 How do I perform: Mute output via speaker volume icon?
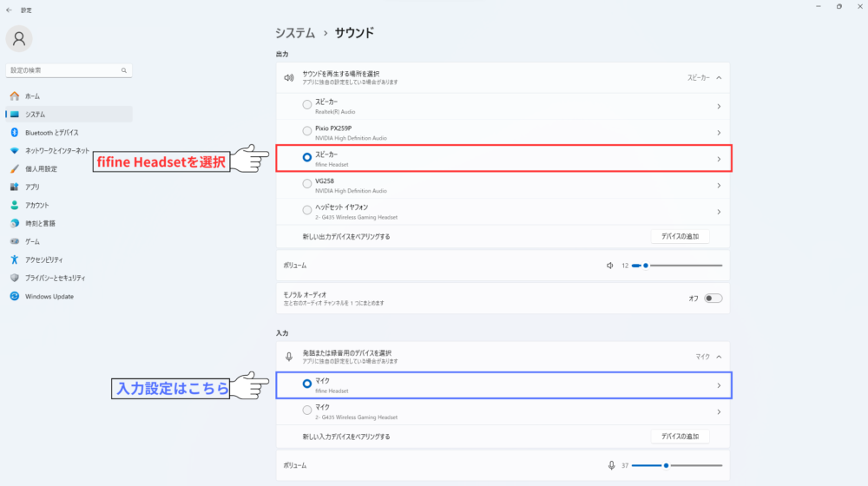(609, 266)
